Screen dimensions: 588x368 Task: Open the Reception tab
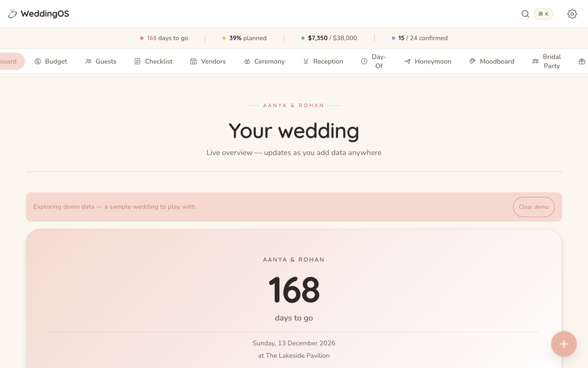click(323, 61)
